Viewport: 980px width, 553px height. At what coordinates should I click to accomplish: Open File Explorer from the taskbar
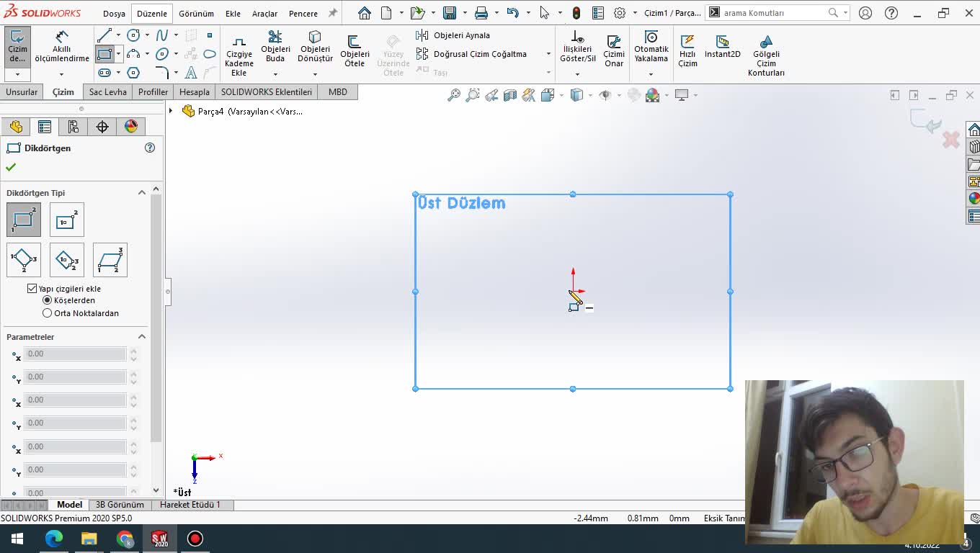coord(89,539)
